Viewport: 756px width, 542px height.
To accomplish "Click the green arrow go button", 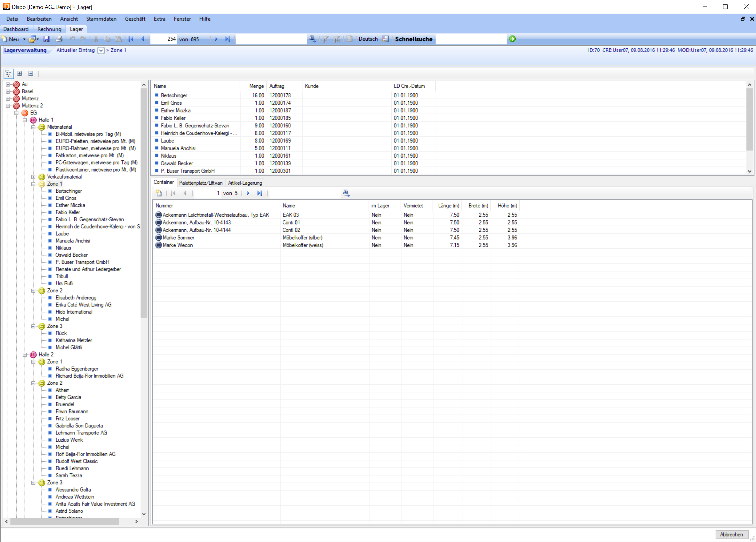I will 512,39.
